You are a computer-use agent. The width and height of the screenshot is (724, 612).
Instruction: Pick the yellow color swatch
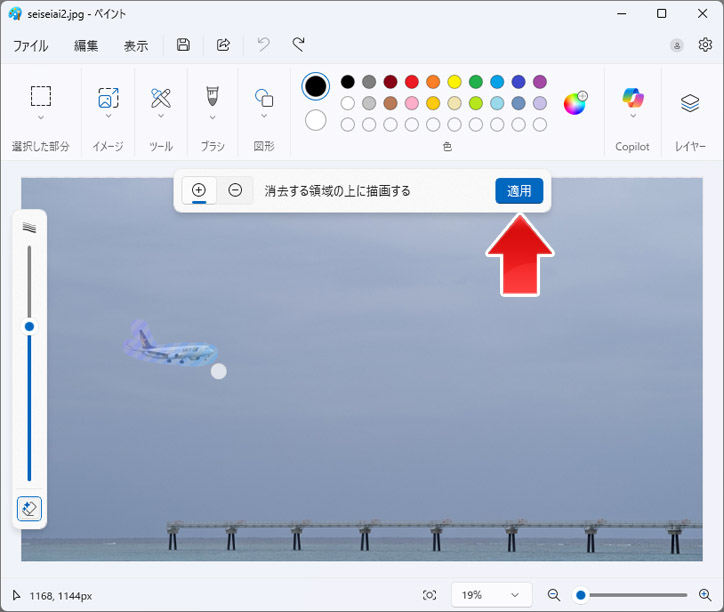(454, 82)
